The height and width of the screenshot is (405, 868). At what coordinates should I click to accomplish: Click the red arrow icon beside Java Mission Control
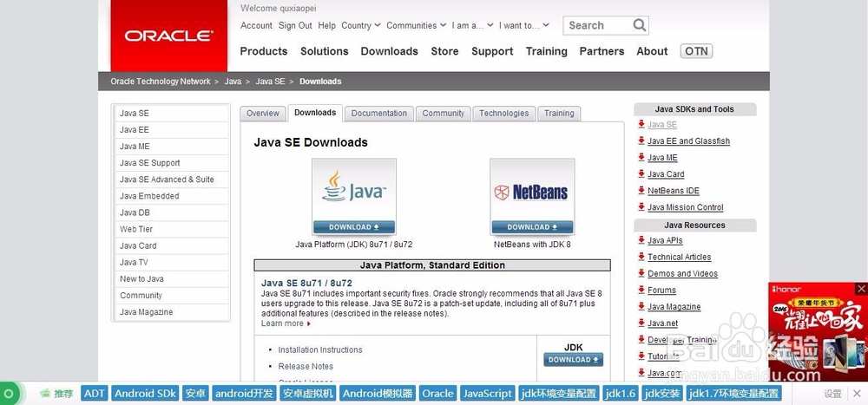coord(641,207)
